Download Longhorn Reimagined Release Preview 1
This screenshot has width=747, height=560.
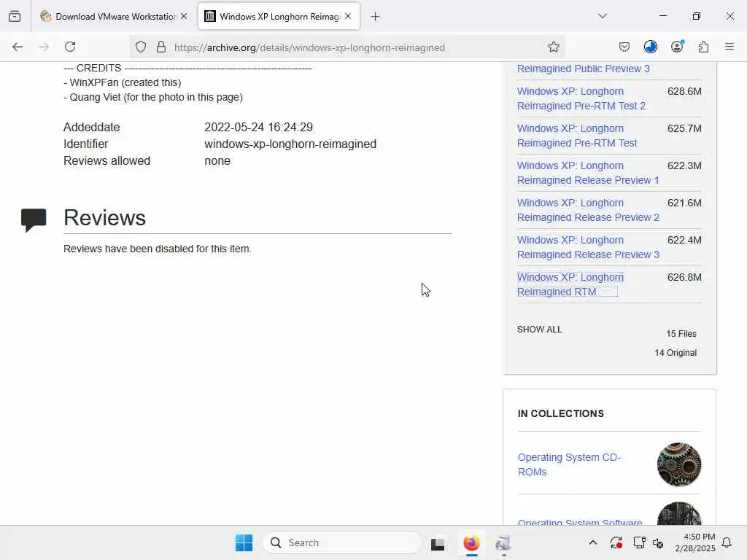pos(589,173)
